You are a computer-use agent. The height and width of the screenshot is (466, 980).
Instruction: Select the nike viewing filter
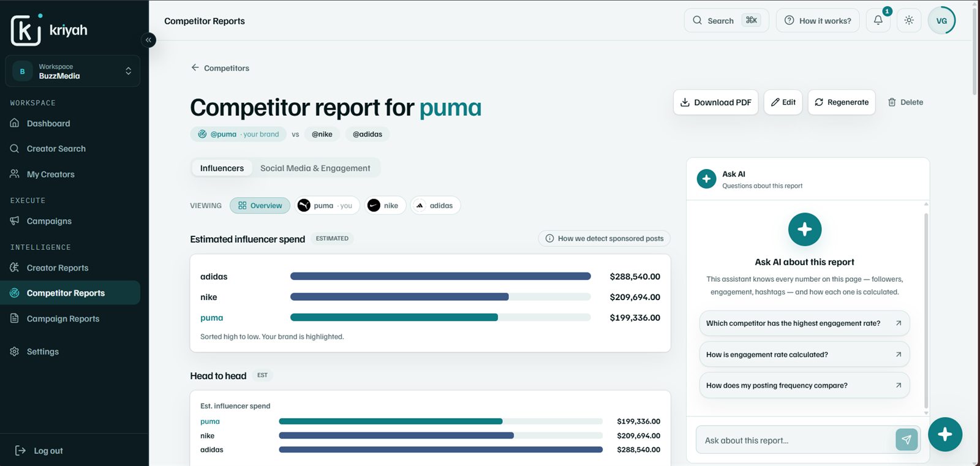(x=386, y=206)
